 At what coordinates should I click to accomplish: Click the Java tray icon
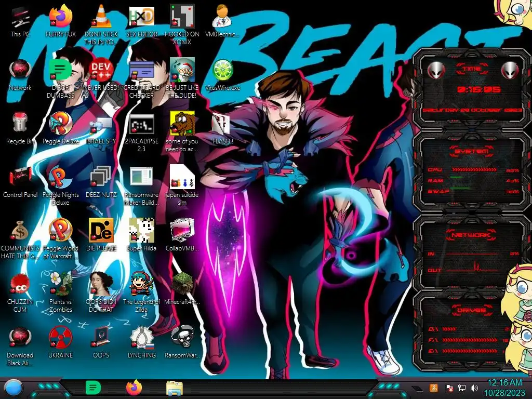click(434, 388)
